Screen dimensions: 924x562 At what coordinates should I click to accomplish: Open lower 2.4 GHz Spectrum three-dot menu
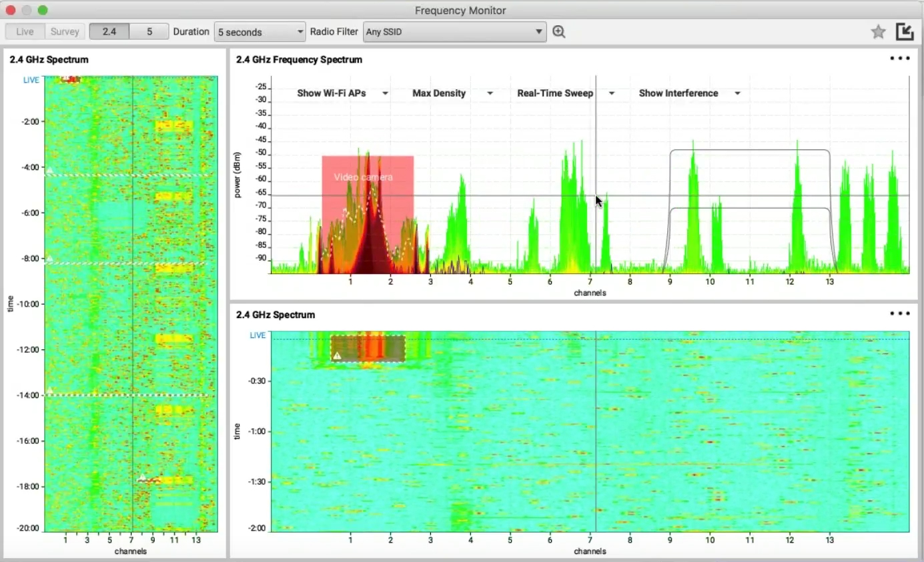899,314
